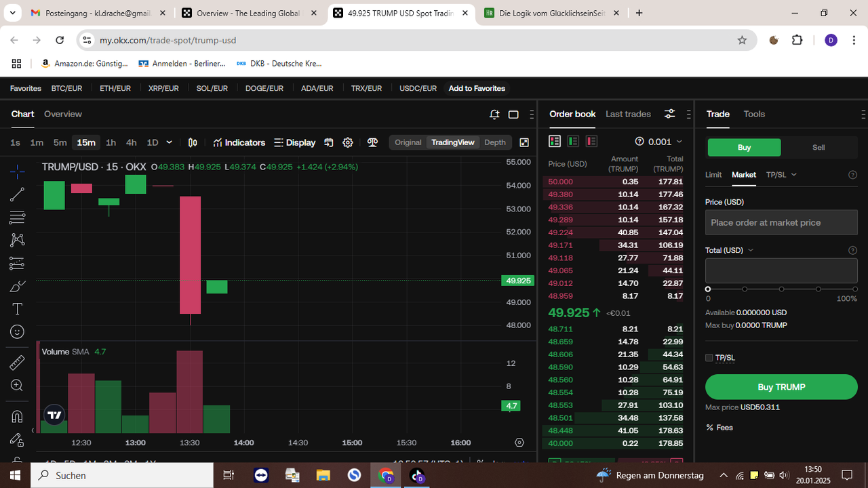The image size is (868, 488).
Task: Select the trend line drawing tool
Action: click(x=17, y=195)
